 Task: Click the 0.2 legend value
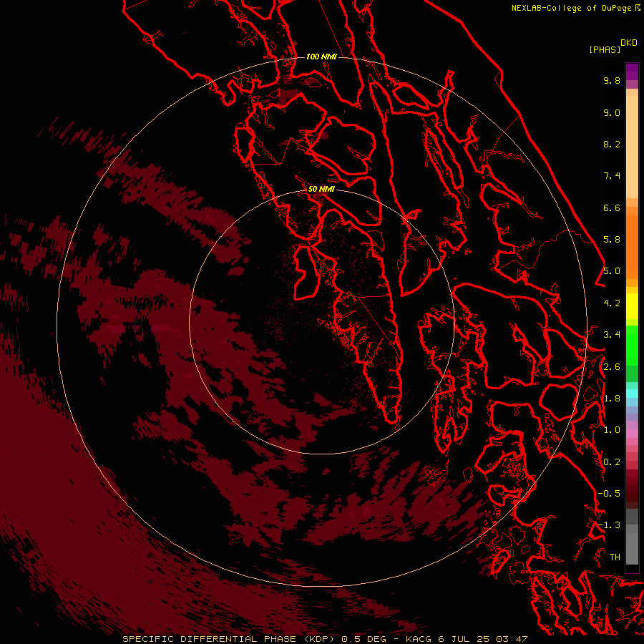tap(612, 462)
